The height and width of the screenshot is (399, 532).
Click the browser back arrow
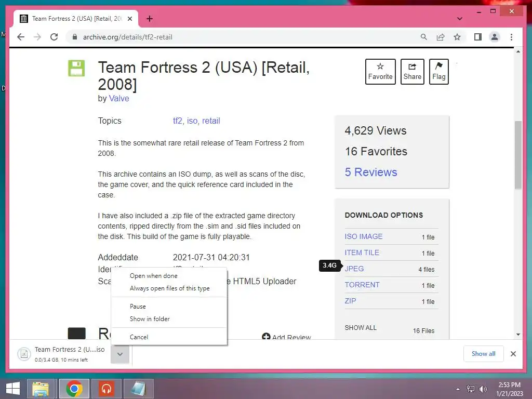(x=21, y=37)
